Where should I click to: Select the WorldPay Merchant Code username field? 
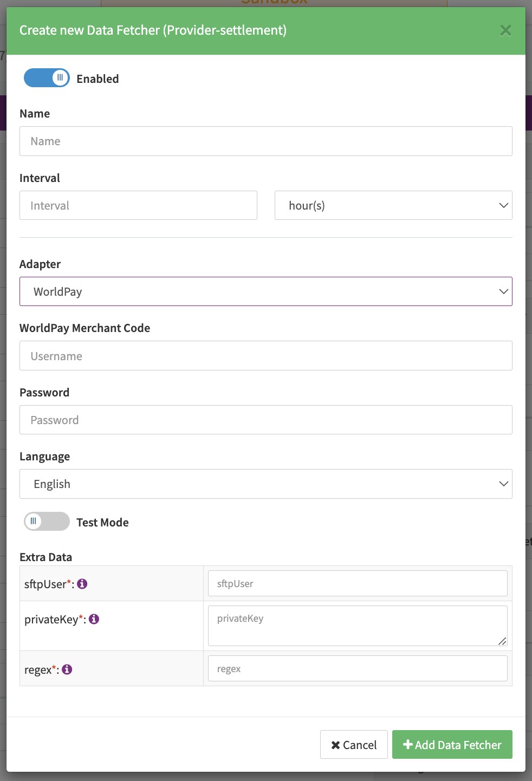click(x=265, y=356)
